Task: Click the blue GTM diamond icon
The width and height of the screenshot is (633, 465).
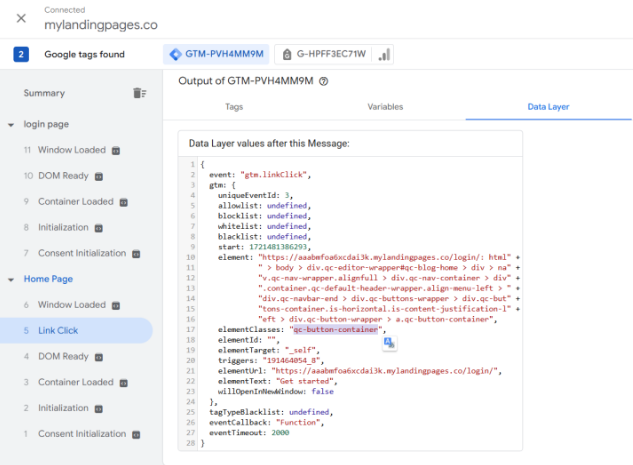Action: [175, 54]
